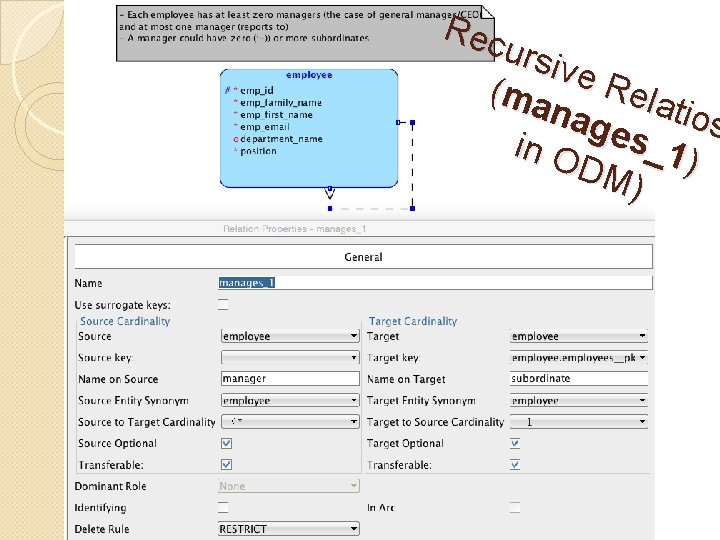Viewport: 720px width, 540px height.
Task: Open the Target entity dropdown
Action: [579, 336]
